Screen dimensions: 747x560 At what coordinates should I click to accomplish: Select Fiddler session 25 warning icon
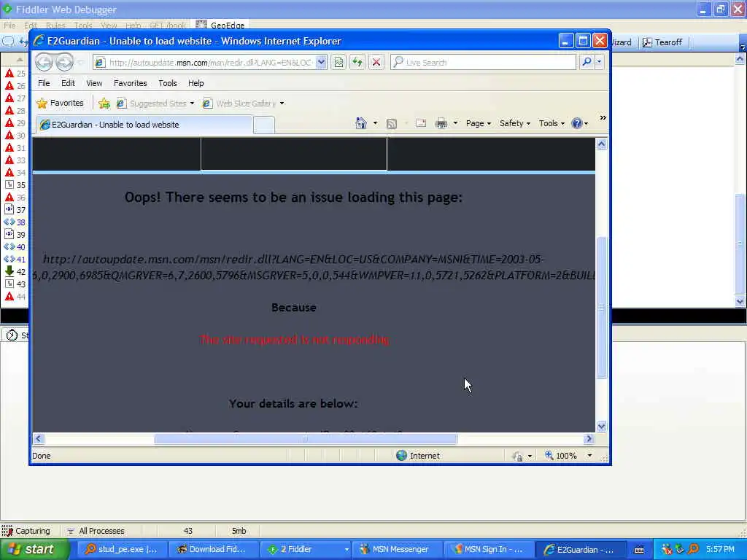[9, 74]
